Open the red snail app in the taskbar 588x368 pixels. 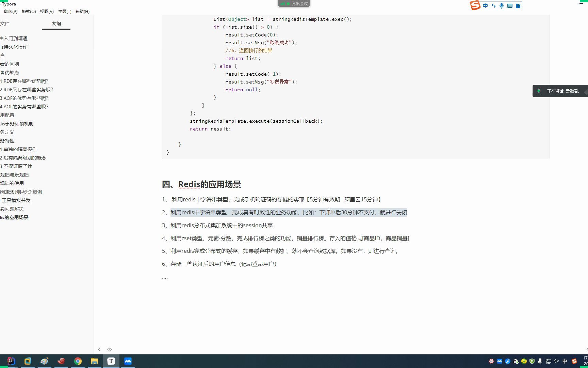point(61,361)
